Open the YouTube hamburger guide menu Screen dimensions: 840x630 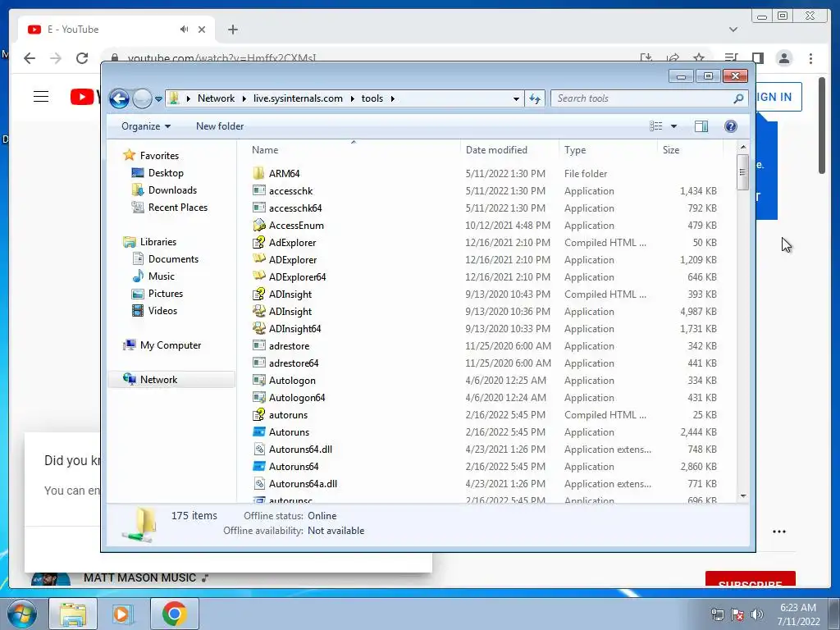(41, 97)
